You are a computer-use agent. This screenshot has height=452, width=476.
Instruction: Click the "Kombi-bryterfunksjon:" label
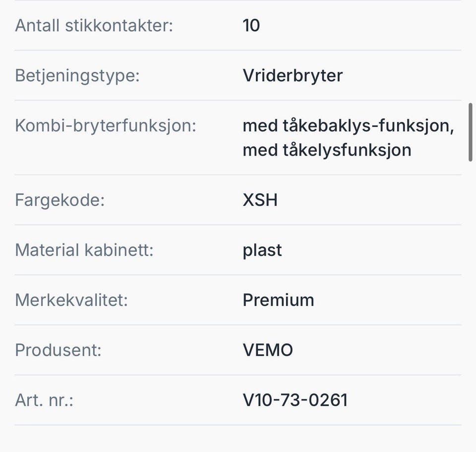[x=106, y=125]
